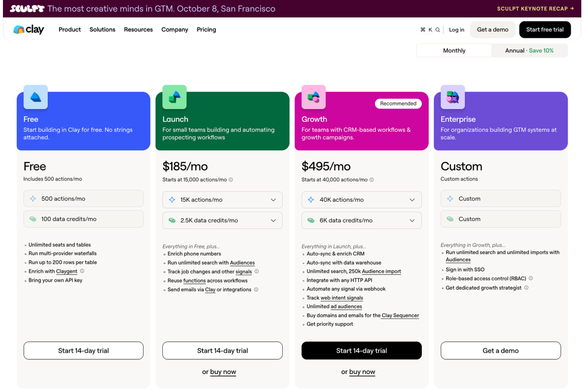Click 'Bring your own API key' text
Image resolution: width=588 pixels, height=390 pixels.
pos(55,280)
